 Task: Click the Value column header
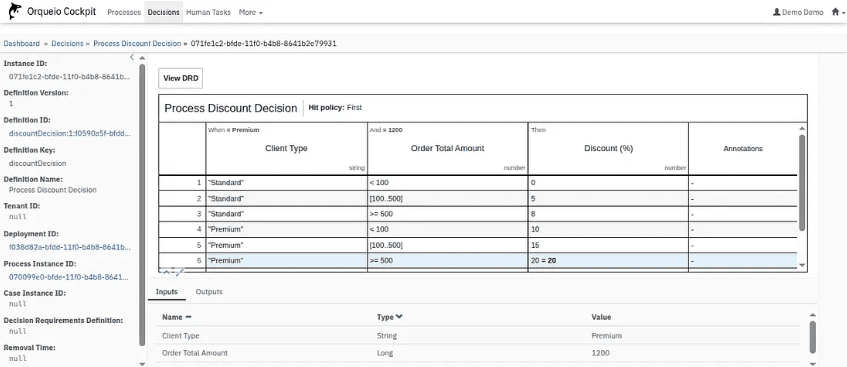[x=601, y=317]
